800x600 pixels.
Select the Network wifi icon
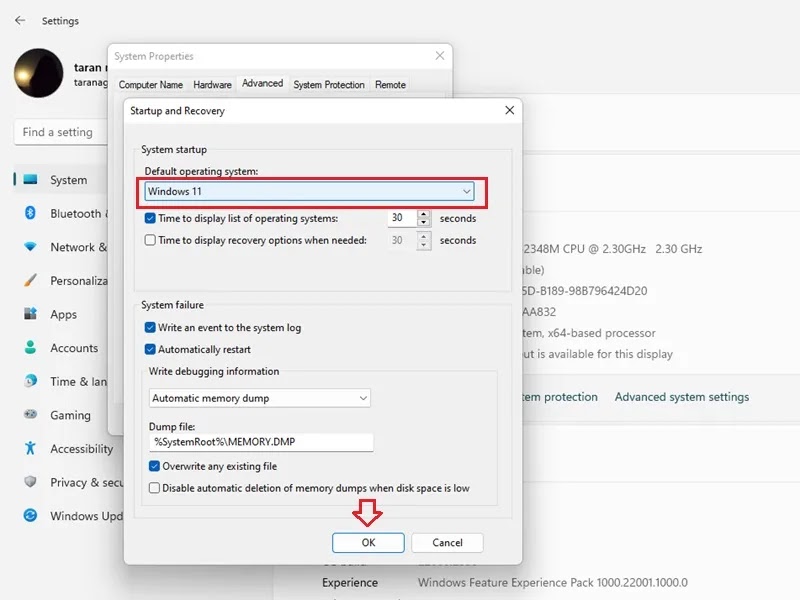coord(31,247)
